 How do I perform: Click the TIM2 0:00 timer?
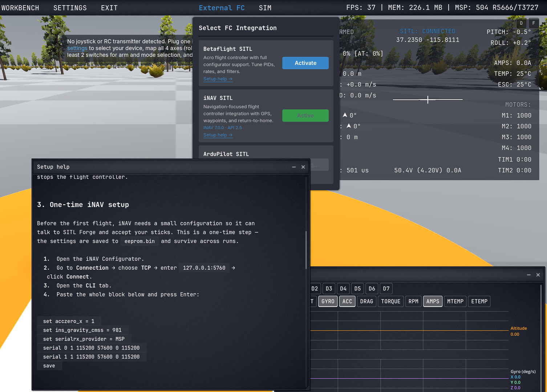[x=515, y=170]
